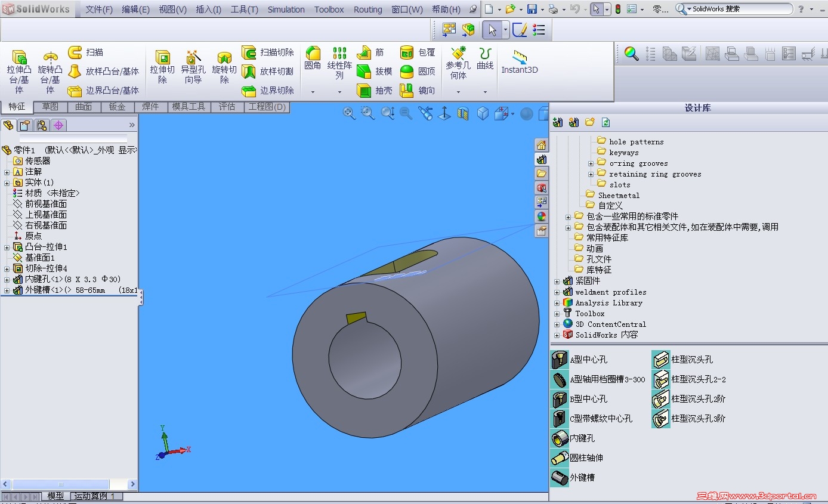The image size is (828, 504).
Task: Expand the retaining ring grooves folder
Action: [x=591, y=174]
